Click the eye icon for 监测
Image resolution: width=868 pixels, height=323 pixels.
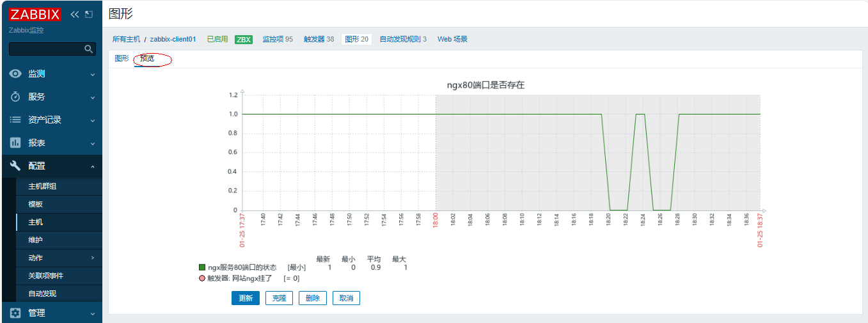15,74
